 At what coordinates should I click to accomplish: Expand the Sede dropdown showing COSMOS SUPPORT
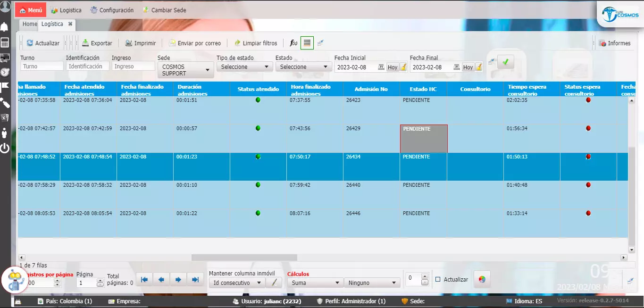(185, 70)
